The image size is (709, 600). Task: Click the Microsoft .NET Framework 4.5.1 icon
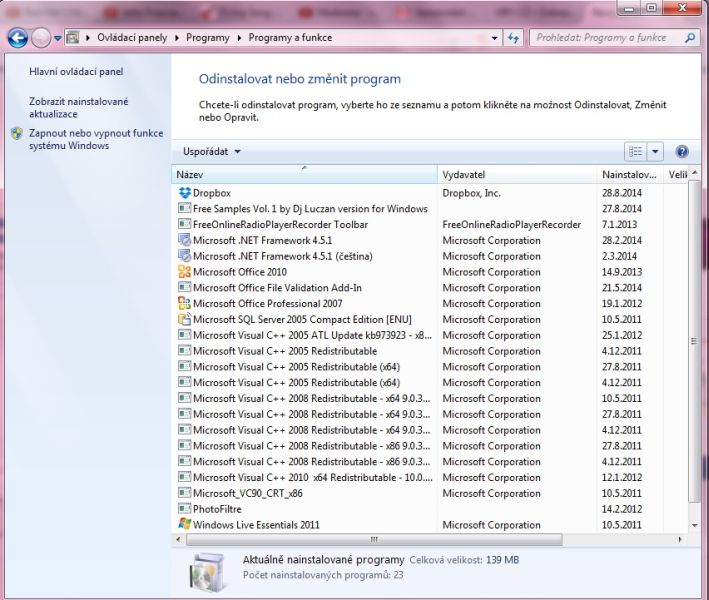point(184,240)
